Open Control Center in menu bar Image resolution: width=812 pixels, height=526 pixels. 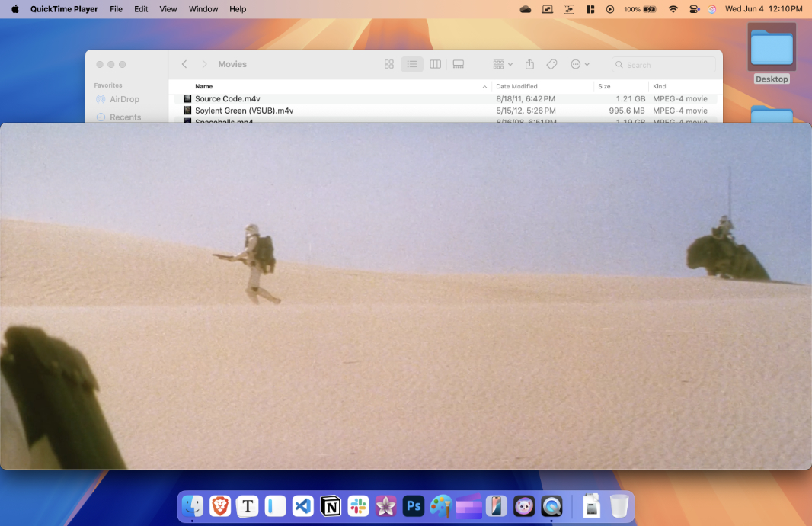(694, 9)
